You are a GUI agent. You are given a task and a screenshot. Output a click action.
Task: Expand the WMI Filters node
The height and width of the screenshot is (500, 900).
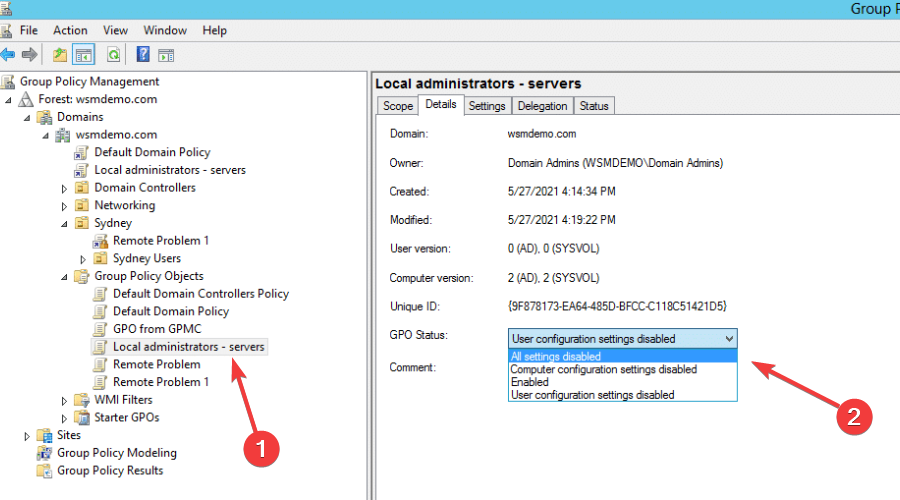[x=64, y=401]
